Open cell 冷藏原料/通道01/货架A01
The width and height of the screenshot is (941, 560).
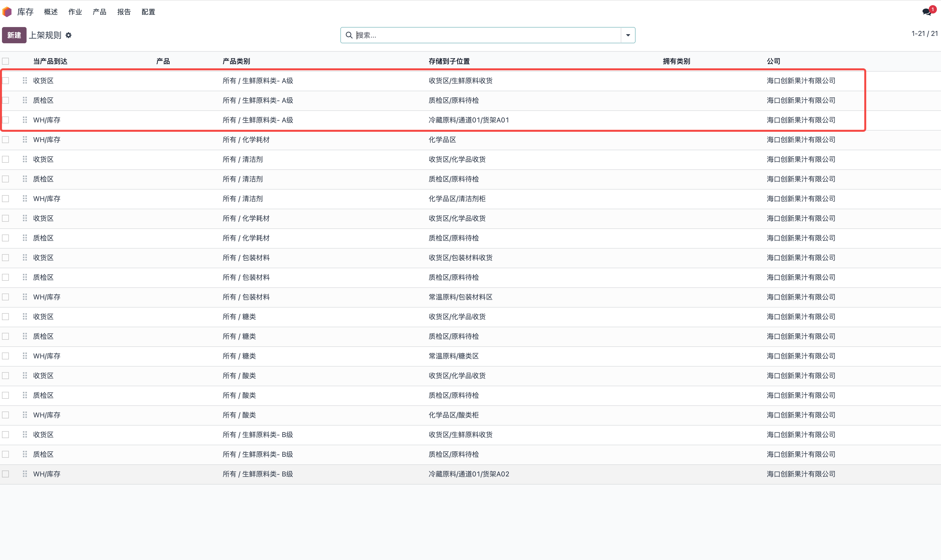point(469,120)
